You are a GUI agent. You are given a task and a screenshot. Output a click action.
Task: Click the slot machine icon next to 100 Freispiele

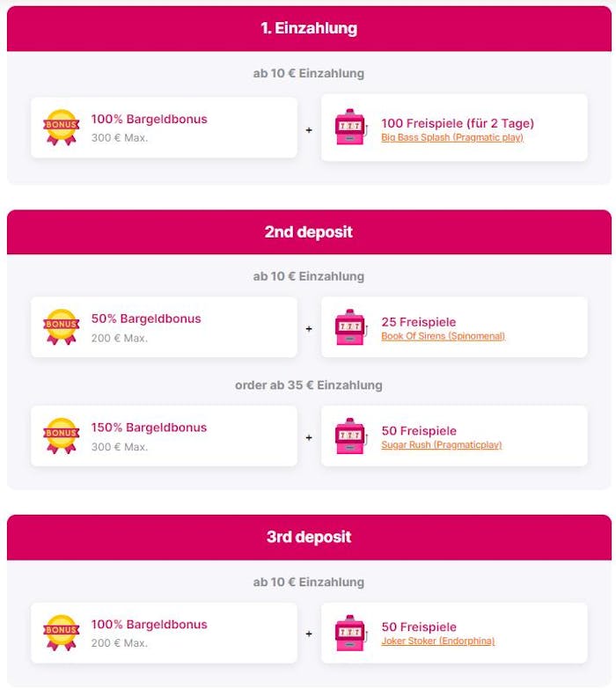[x=349, y=128]
